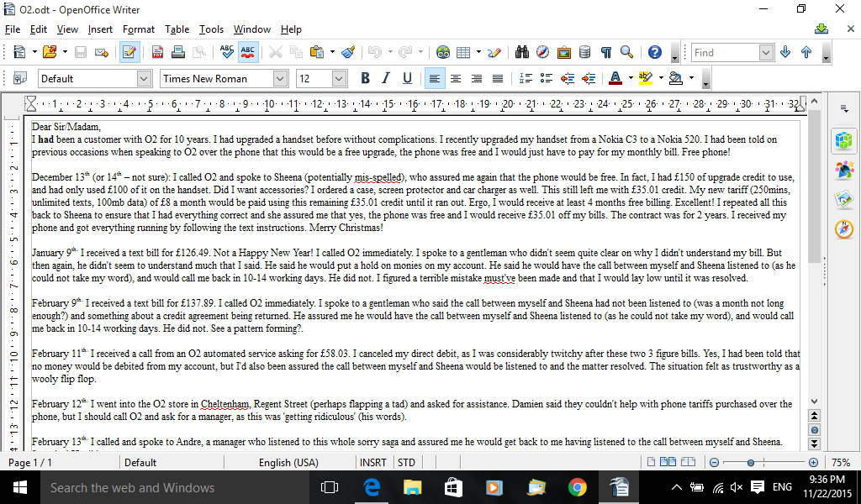
Task: Open Data Sources
Action: click(585, 52)
